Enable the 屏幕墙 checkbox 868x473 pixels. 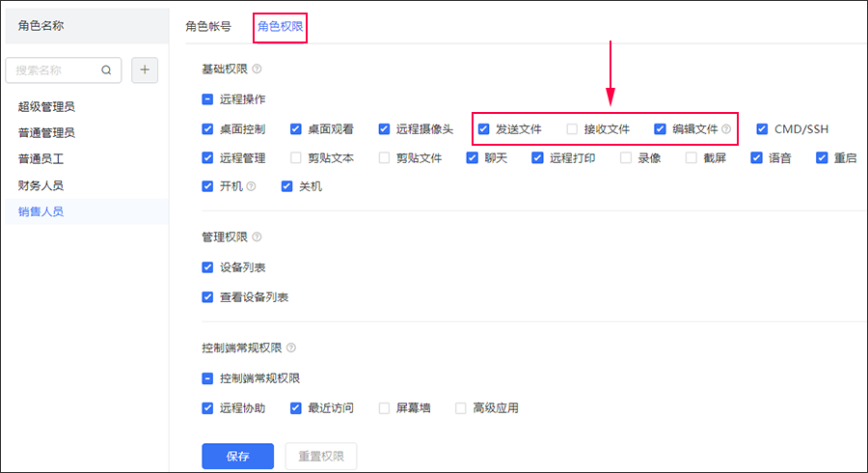click(385, 408)
